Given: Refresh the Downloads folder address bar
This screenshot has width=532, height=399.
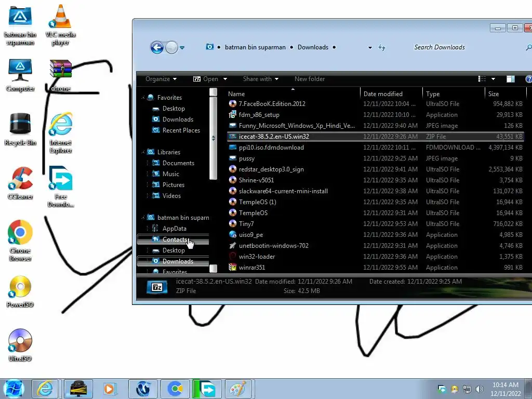Looking at the screenshot, I should pos(382,47).
